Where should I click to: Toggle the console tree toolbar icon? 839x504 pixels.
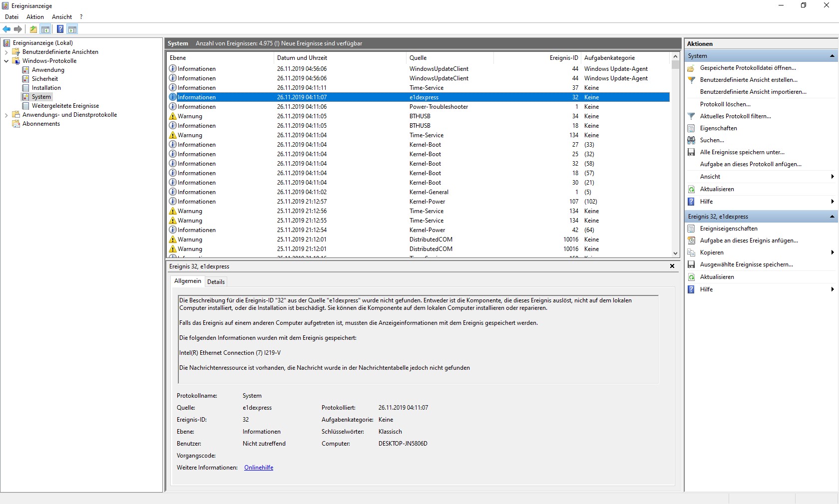click(45, 29)
